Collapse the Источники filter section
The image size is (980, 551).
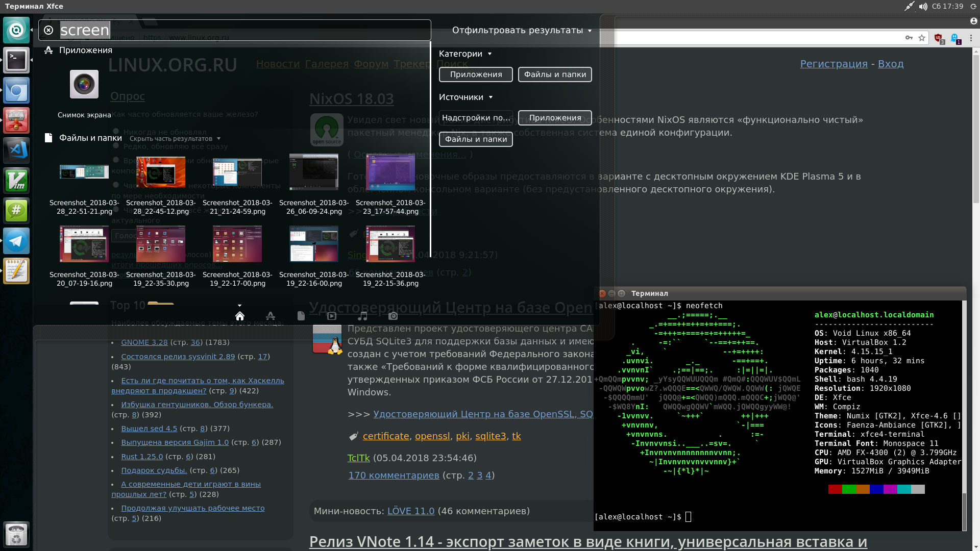click(466, 97)
